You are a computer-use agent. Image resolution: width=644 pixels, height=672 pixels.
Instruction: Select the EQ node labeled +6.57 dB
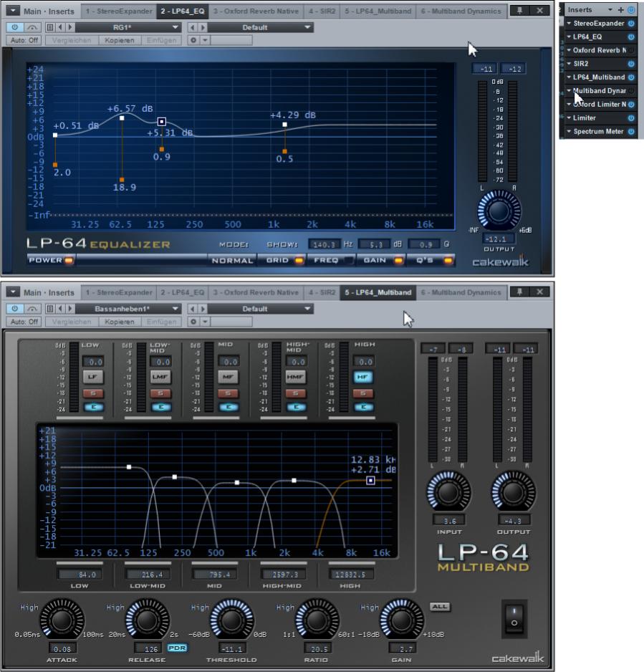(122, 118)
